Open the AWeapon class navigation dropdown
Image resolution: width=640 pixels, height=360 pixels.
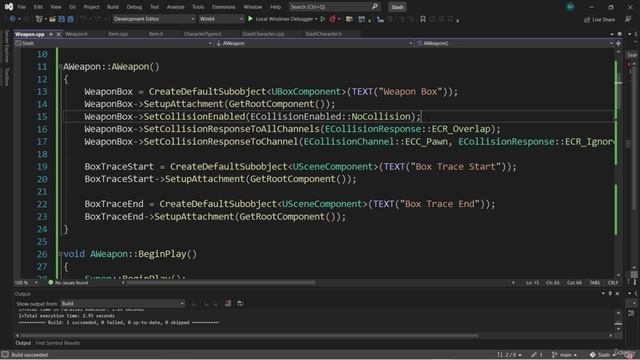point(314,43)
